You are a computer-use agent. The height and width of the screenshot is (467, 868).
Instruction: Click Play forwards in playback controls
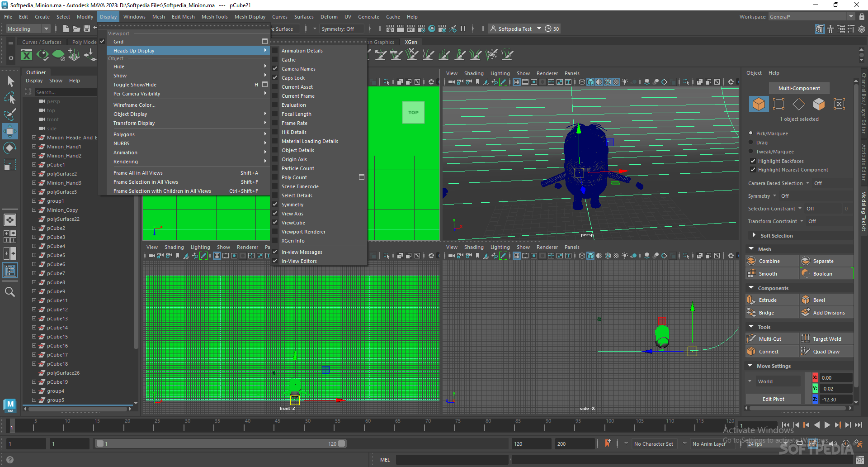(x=827, y=425)
